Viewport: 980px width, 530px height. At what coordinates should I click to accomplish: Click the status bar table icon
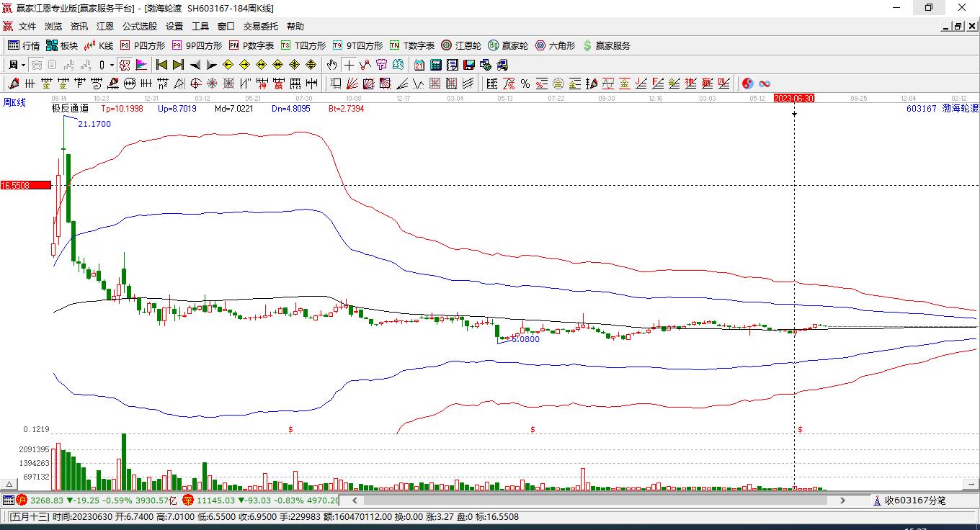click(x=9, y=500)
